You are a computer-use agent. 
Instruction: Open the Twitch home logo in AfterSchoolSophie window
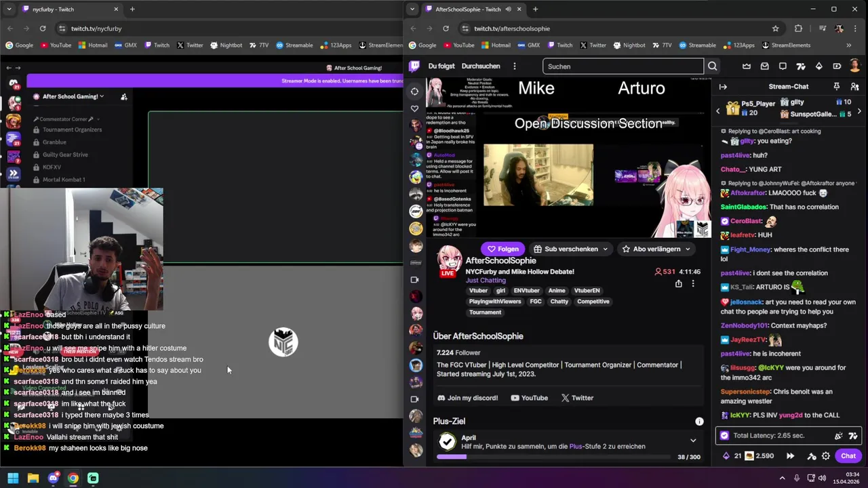414,66
